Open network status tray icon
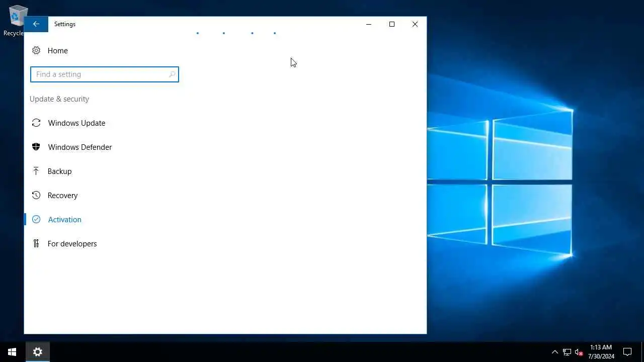 [567, 352]
